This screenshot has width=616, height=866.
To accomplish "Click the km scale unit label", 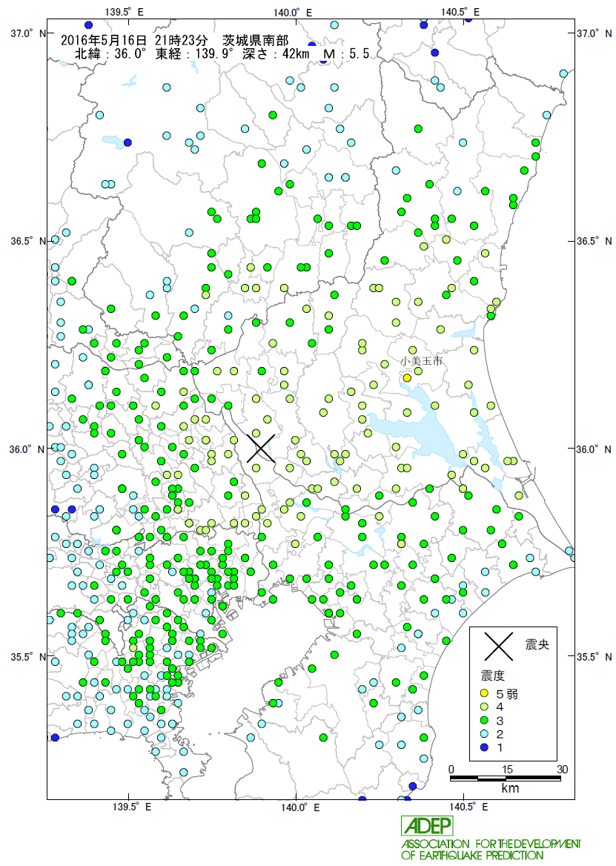I will (x=510, y=788).
